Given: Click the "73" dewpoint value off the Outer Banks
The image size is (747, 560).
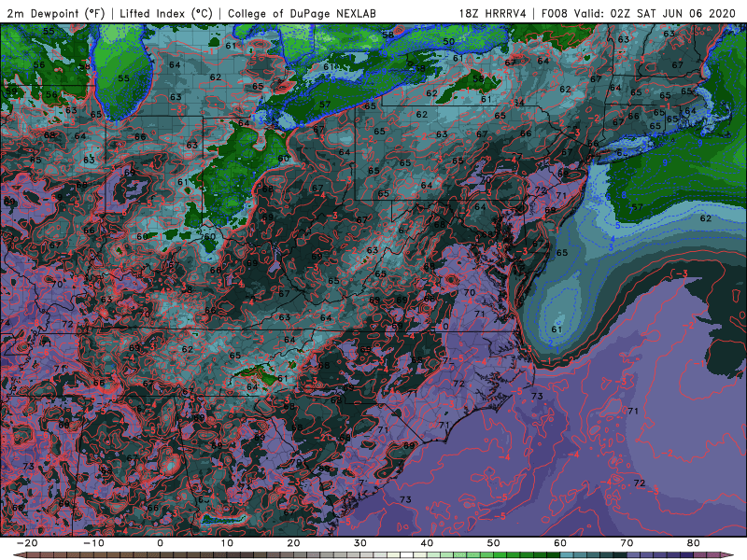Looking at the screenshot, I should pos(537,396).
